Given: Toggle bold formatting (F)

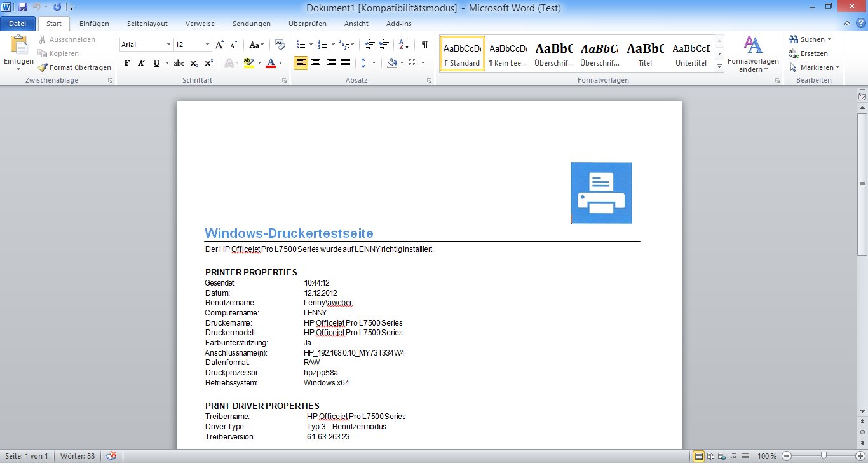Looking at the screenshot, I should pyautogui.click(x=126, y=63).
